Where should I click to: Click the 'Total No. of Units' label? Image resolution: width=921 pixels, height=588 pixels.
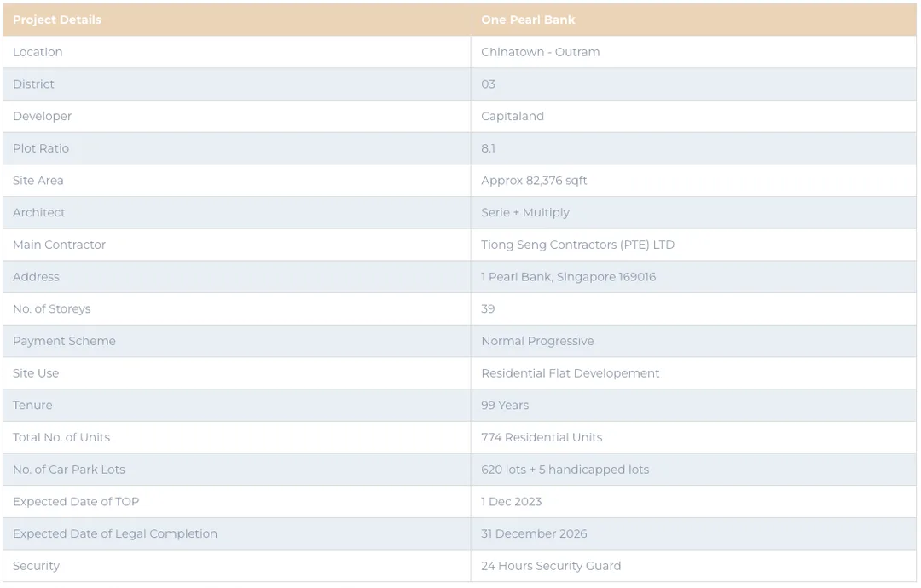coord(61,438)
